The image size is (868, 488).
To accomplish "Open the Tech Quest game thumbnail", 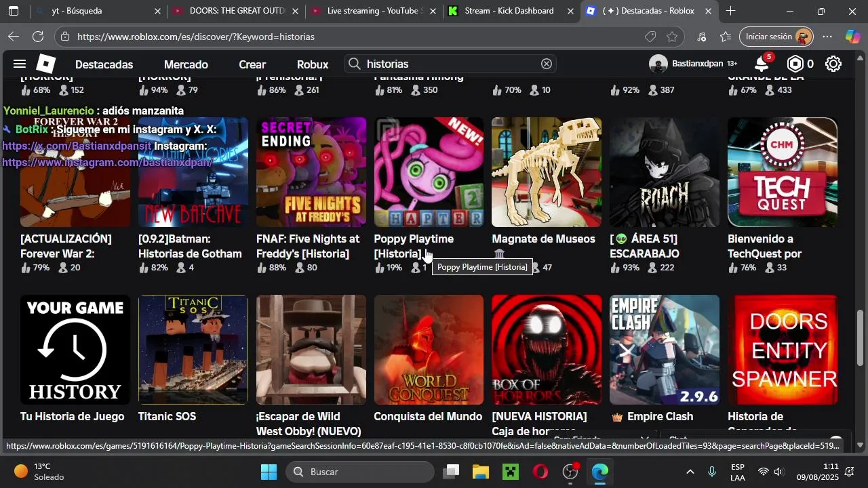I will coord(783,172).
